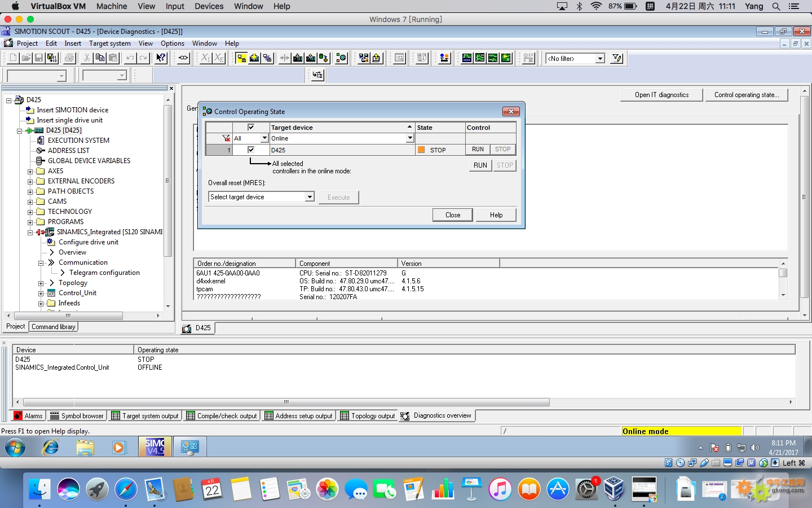Open the Options menu
The width and height of the screenshot is (812, 508).
(173, 43)
